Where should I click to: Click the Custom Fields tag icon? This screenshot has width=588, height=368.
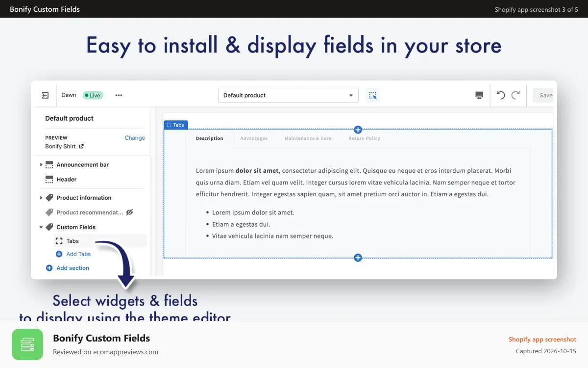(49, 227)
